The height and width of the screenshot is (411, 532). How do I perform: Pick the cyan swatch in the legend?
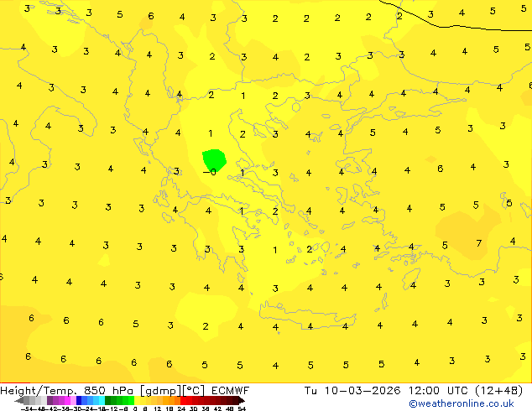(102, 400)
